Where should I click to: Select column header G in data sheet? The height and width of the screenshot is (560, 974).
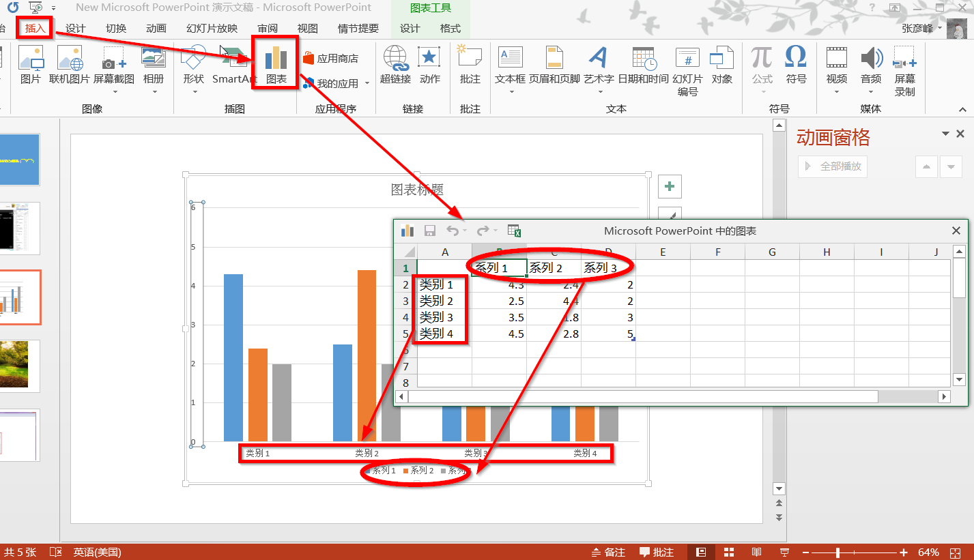click(x=772, y=252)
